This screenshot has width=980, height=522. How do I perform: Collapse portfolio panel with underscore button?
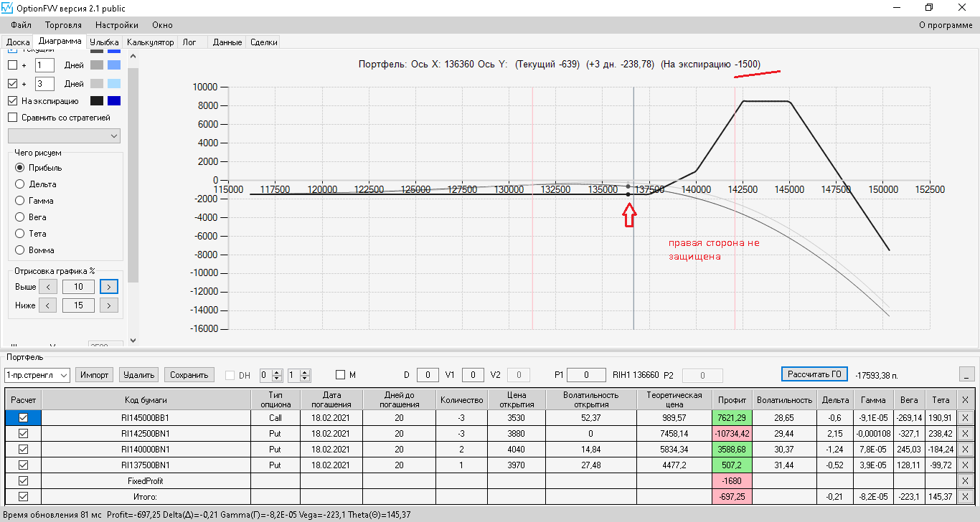coord(966,374)
